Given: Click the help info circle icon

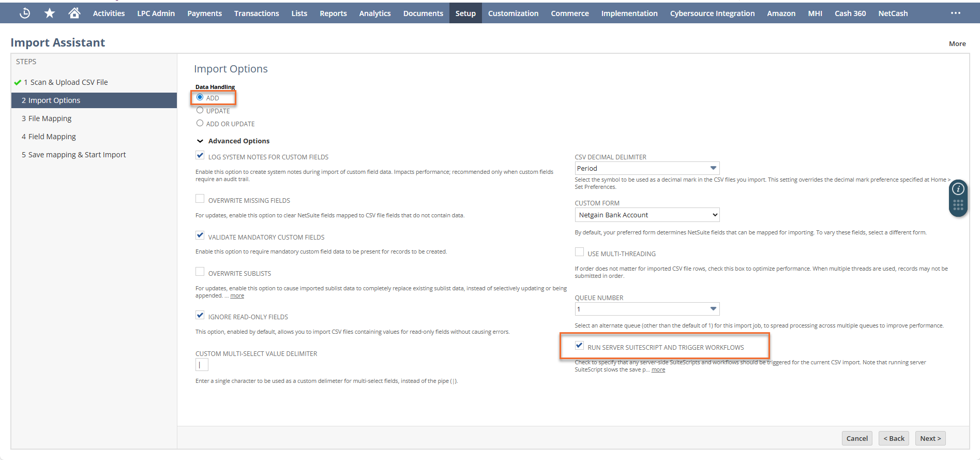Looking at the screenshot, I should pyautogui.click(x=958, y=189).
